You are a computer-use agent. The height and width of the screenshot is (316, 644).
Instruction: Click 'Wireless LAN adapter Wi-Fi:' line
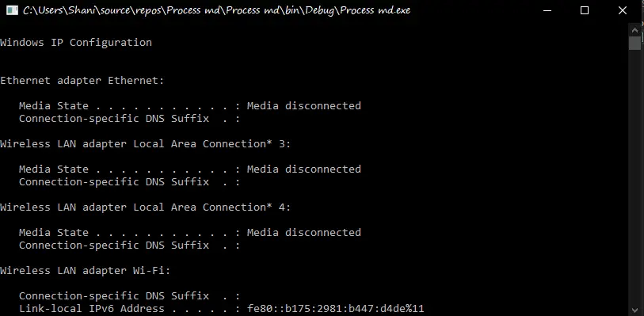pyautogui.click(x=85, y=270)
